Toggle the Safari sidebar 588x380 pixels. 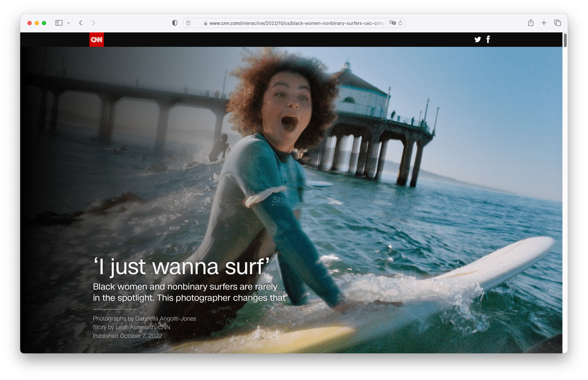point(59,23)
